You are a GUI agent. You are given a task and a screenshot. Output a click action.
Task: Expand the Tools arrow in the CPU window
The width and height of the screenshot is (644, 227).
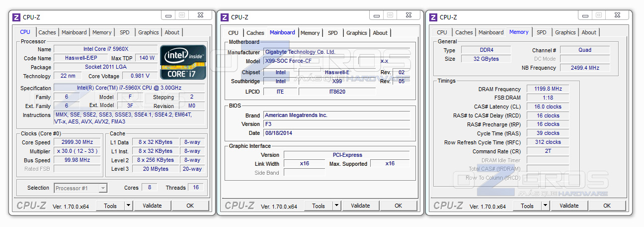[x=128, y=206]
